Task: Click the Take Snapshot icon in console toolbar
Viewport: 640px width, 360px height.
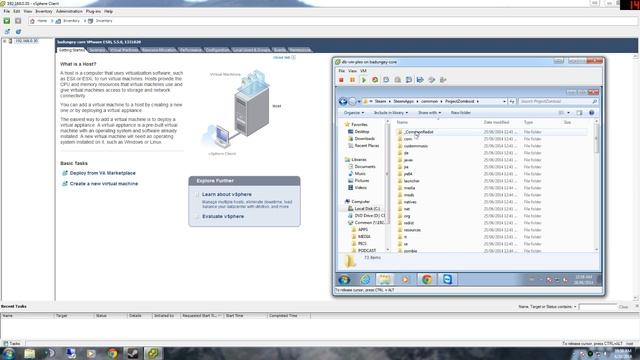Action: click(386, 80)
